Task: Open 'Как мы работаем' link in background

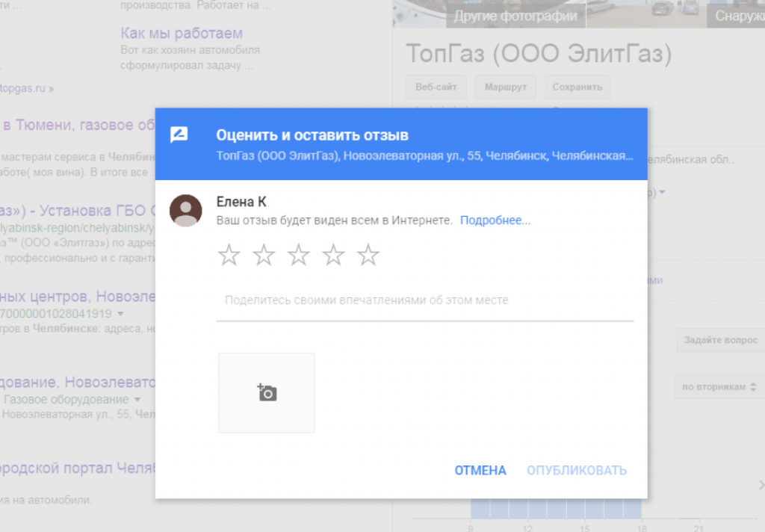Action: point(182,33)
